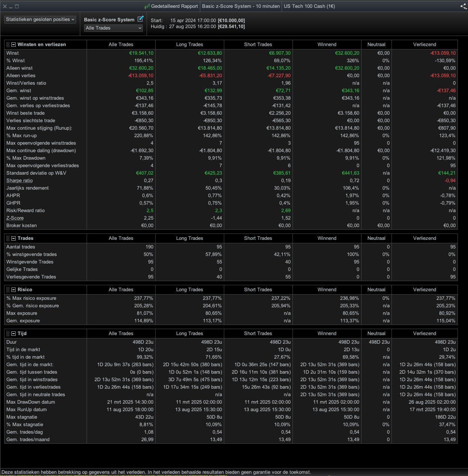
Task: Select the Basic z-Score System - 10 minuten tab
Action: pos(241,6)
